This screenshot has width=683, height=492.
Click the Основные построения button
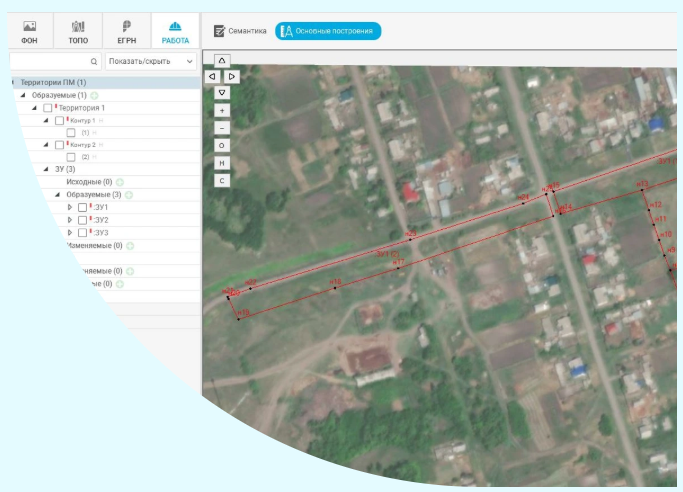pos(328,31)
